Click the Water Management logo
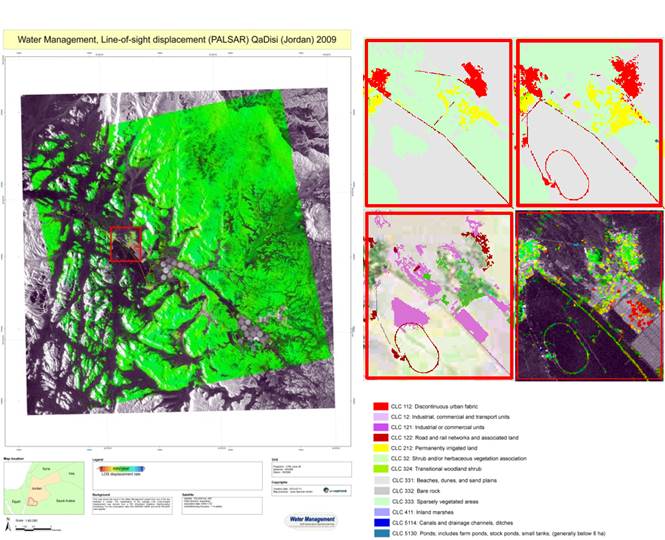Image resolution: width=665 pixels, height=540 pixels. tap(312, 520)
